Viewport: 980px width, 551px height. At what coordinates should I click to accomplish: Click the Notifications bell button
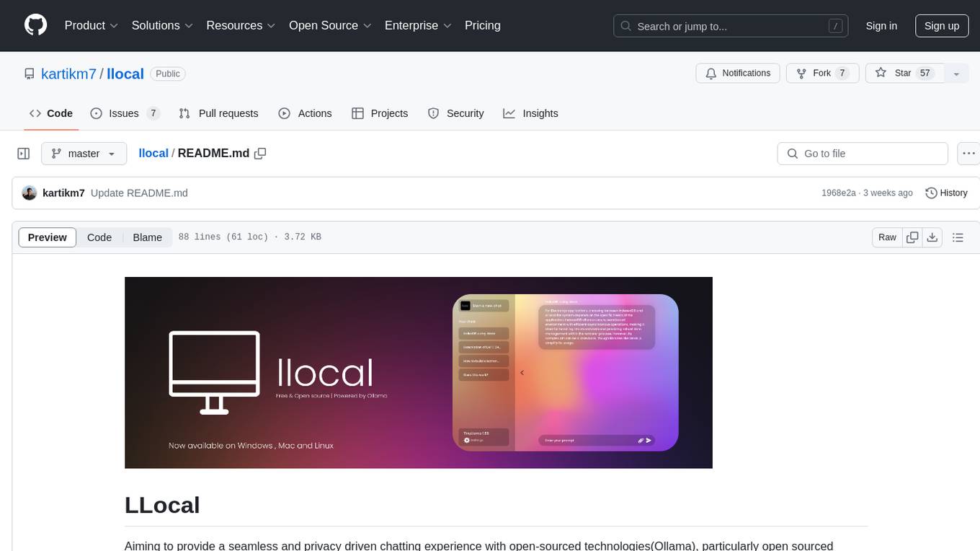coord(738,74)
